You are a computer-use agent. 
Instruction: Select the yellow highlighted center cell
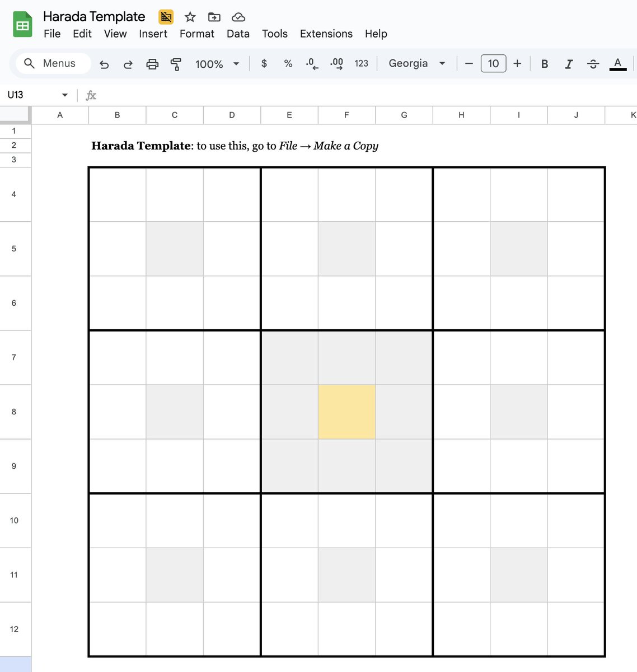pos(346,411)
